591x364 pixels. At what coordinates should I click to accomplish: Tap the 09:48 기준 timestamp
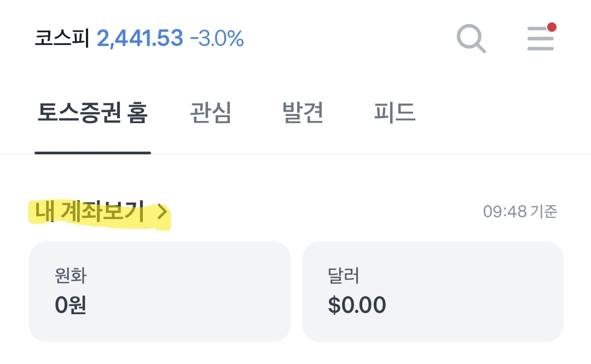pyautogui.click(x=520, y=212)
